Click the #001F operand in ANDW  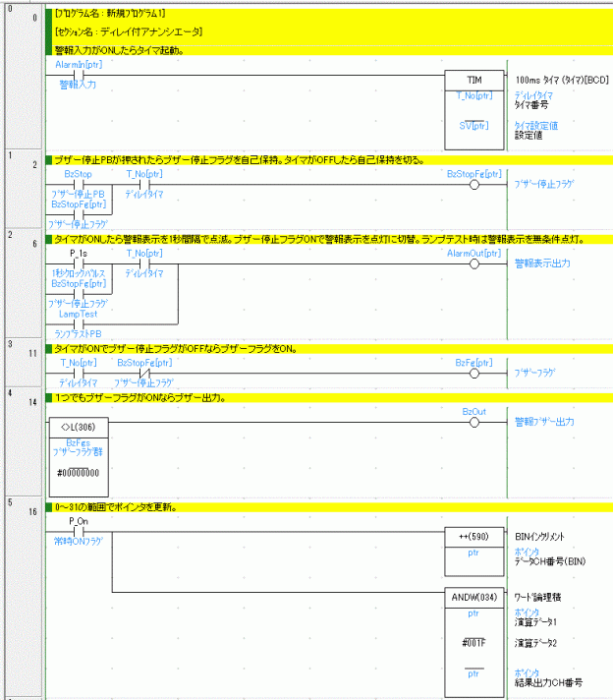click(x=474, y=643)
